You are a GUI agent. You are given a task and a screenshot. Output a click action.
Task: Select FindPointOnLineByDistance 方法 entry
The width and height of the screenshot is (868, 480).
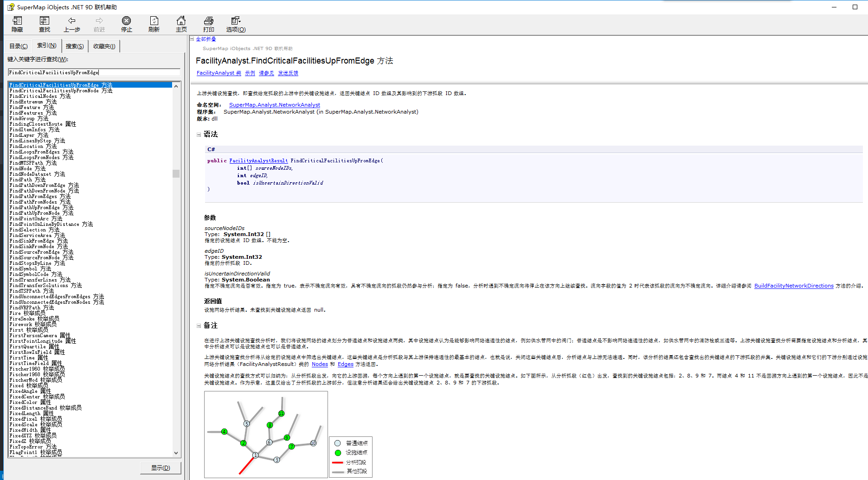51,224
